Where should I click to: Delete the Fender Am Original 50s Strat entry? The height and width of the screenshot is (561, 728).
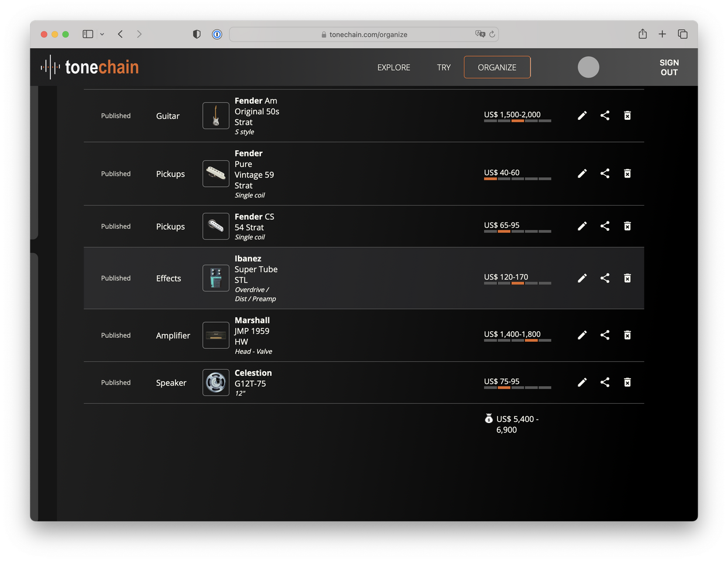(x=627, y=116)
